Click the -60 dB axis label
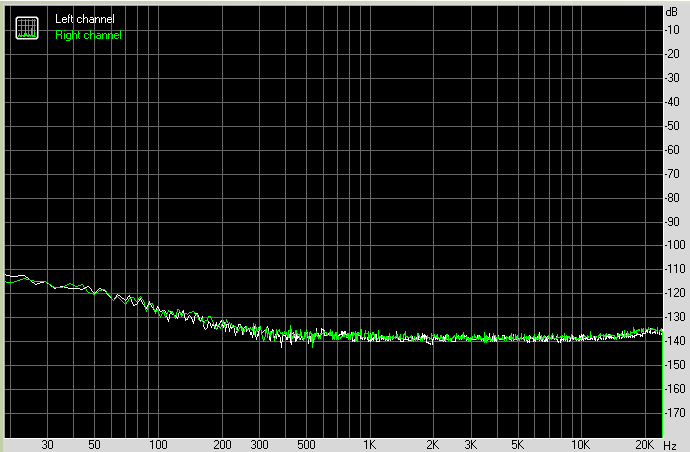The height and width of the screenshot is (452, 690). pyautogui.click(x=672, y=150)
